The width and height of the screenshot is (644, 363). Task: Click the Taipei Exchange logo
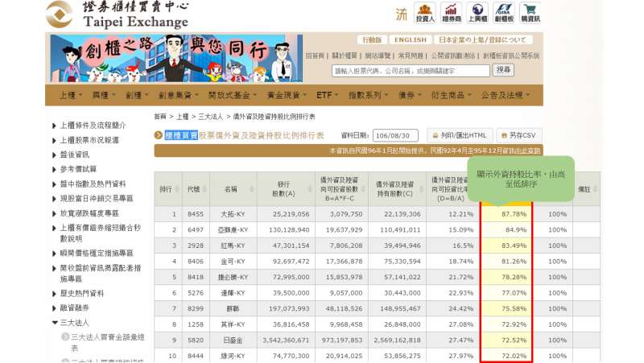[x=118, y=14]
